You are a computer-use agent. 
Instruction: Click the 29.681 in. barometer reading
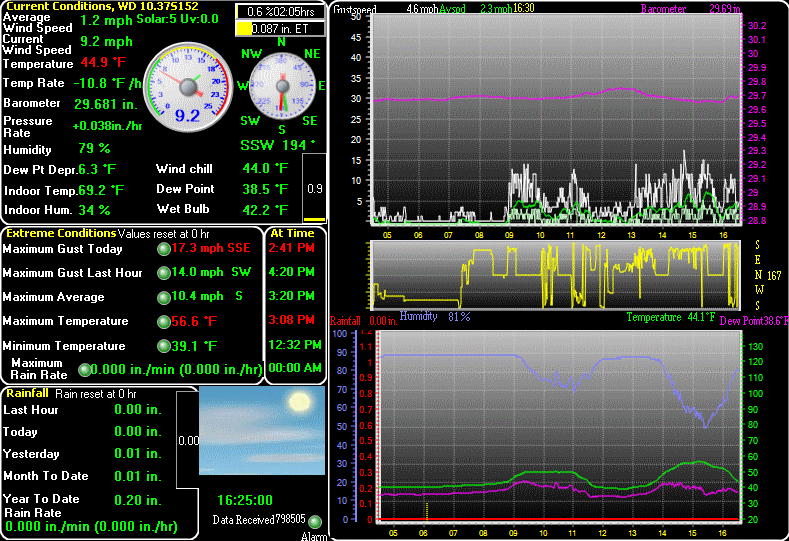pos(106,104)
